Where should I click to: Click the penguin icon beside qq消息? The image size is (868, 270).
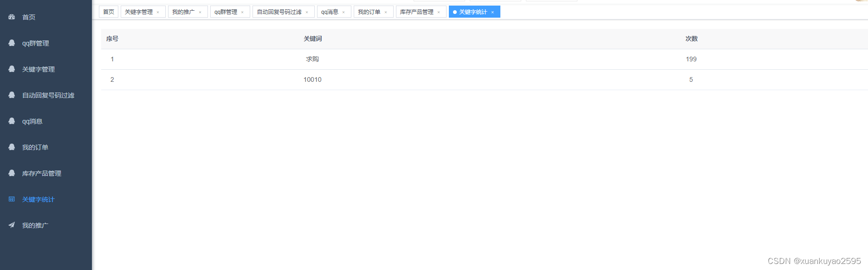[x=12, y=121]
